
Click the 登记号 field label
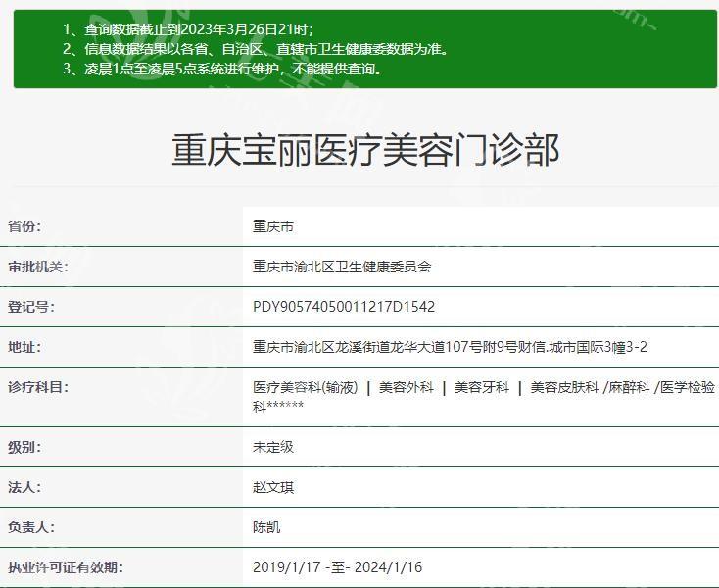pyautogui.click(x=31, y=307)
